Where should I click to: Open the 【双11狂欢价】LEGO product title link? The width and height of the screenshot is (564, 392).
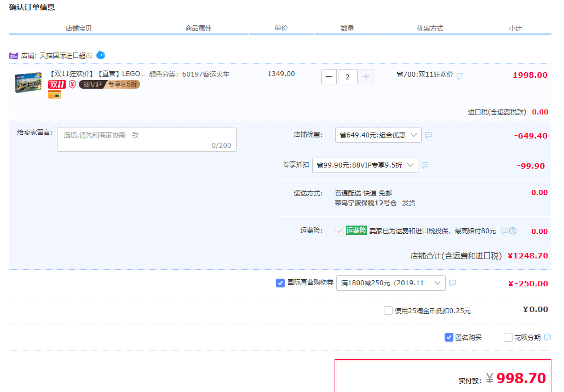coord(97,74)
